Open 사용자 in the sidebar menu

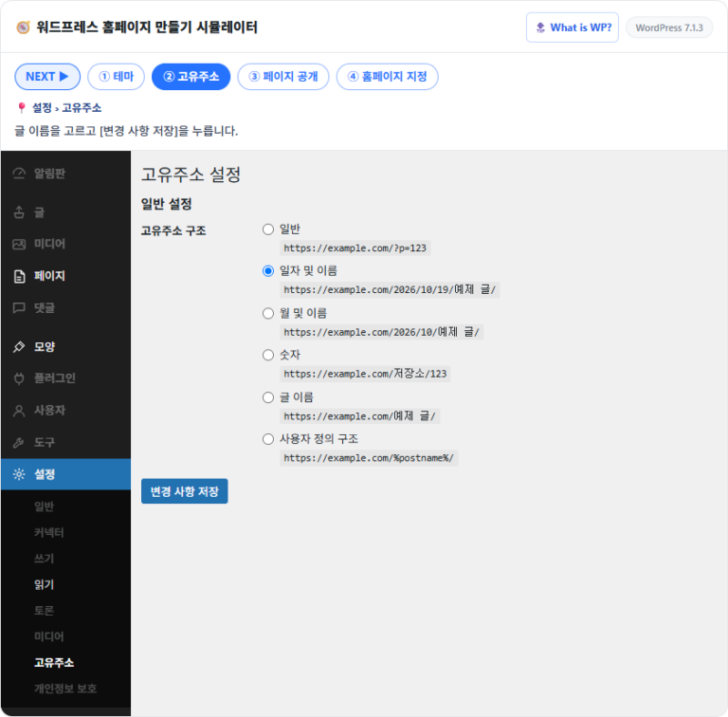pyautogui.click(x=65, y=411)
